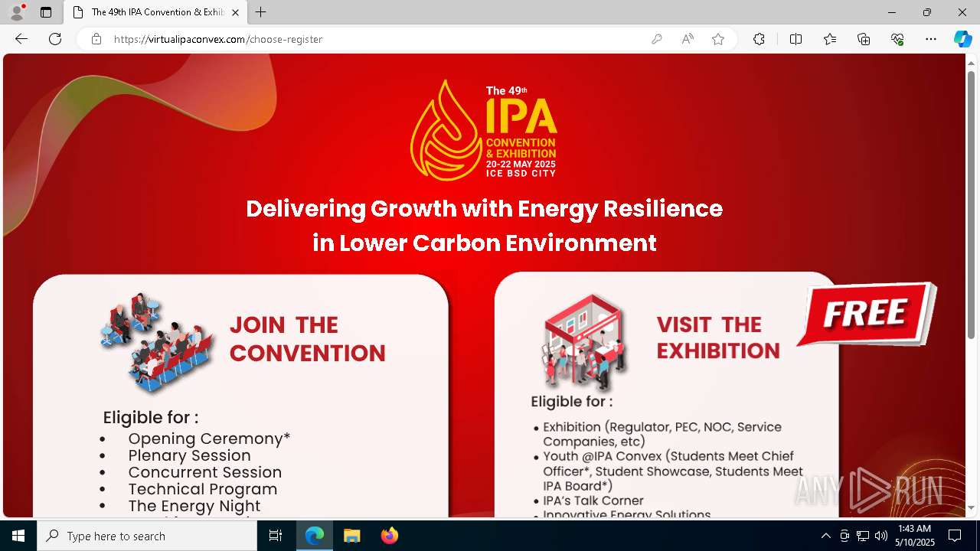This screenshot has width=980, height=551.
Task: Activate the Read aloud icon
Action: coord(688,39)
